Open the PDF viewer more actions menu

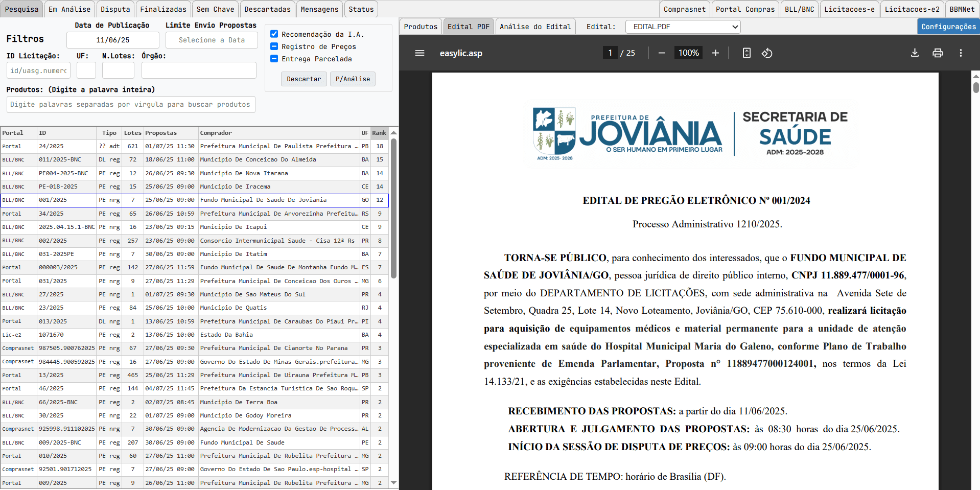coord(961,53)
